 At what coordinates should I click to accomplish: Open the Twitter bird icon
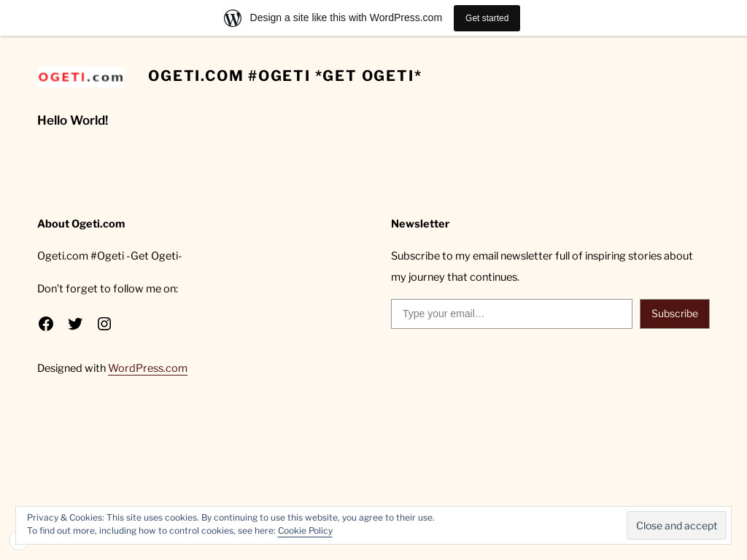75,324
